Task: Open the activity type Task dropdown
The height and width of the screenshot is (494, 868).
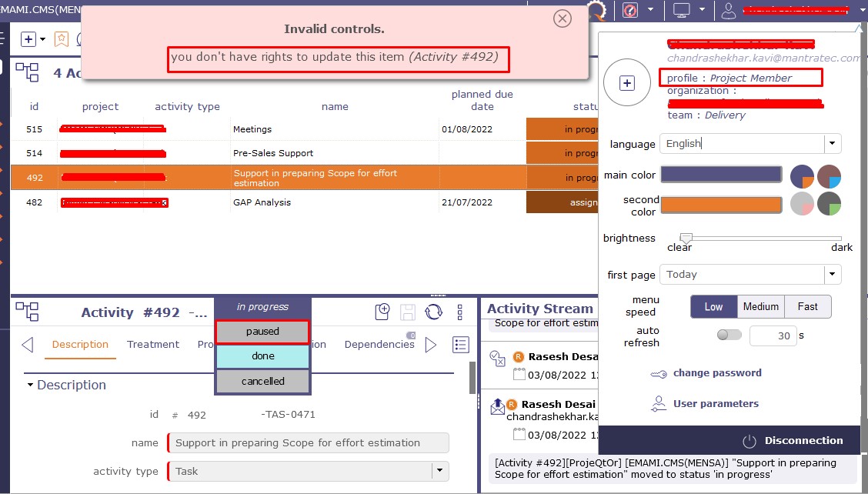Action: pos(439,471)
